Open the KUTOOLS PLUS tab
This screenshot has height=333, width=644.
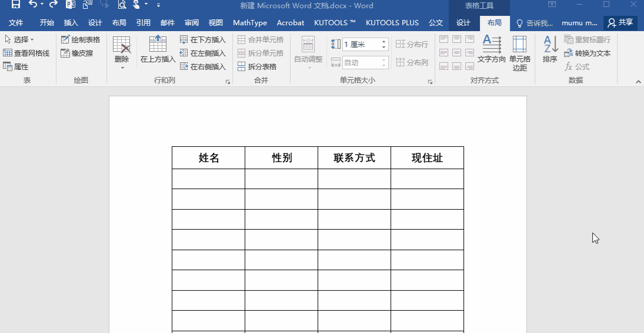tap(392, 22)
